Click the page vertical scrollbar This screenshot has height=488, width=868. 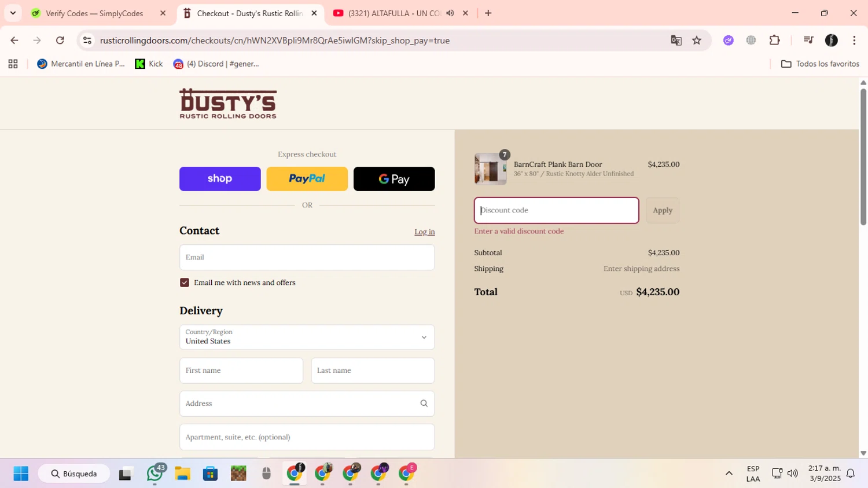(x=863, y=156)
